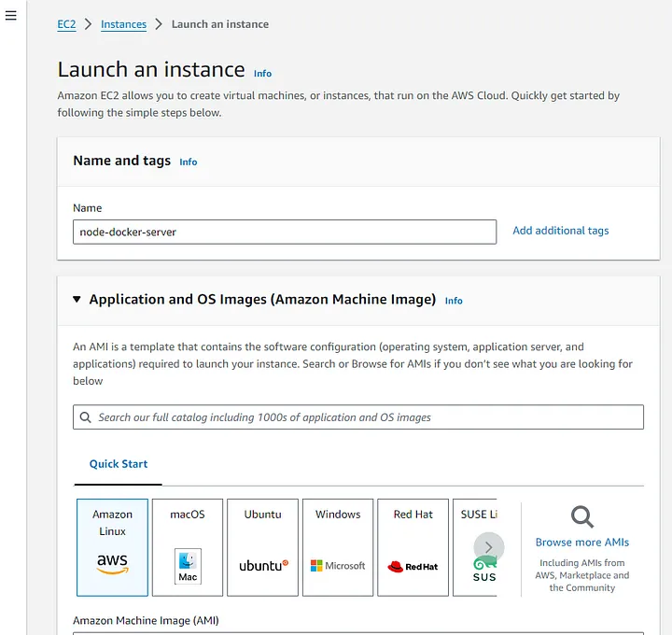Open the hamburger navigation menu
The width and height of the screenshot is (672, 635).
coord(11,16)
